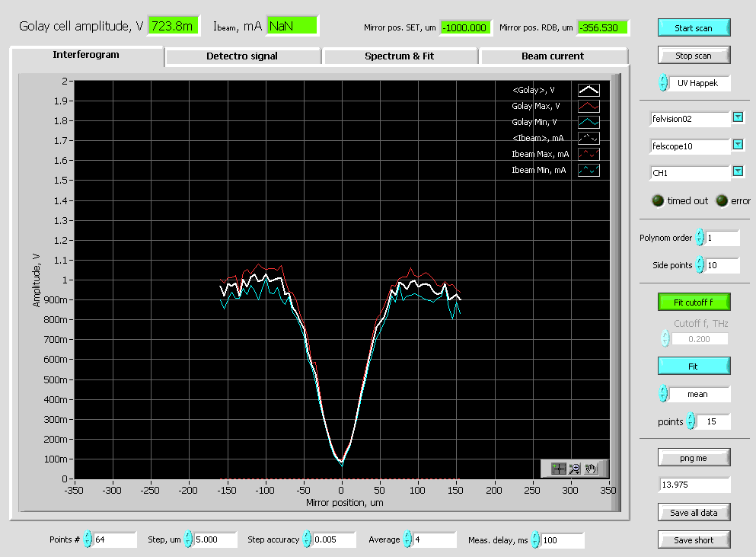The width and height of the screenshot is (756, 557).
Task: Adjust the Average spinner
Action: 408,539
